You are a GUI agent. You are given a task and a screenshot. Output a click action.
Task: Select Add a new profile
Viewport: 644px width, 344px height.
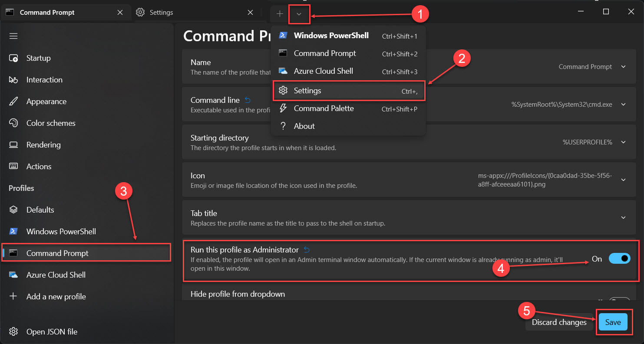point(87,297)
